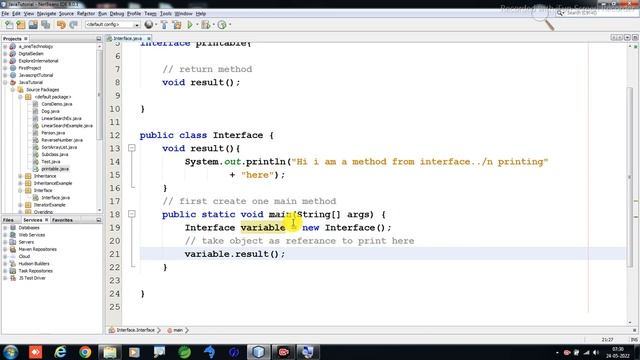
Task: Open the Source menu
Action: click(x=66, y=13)
